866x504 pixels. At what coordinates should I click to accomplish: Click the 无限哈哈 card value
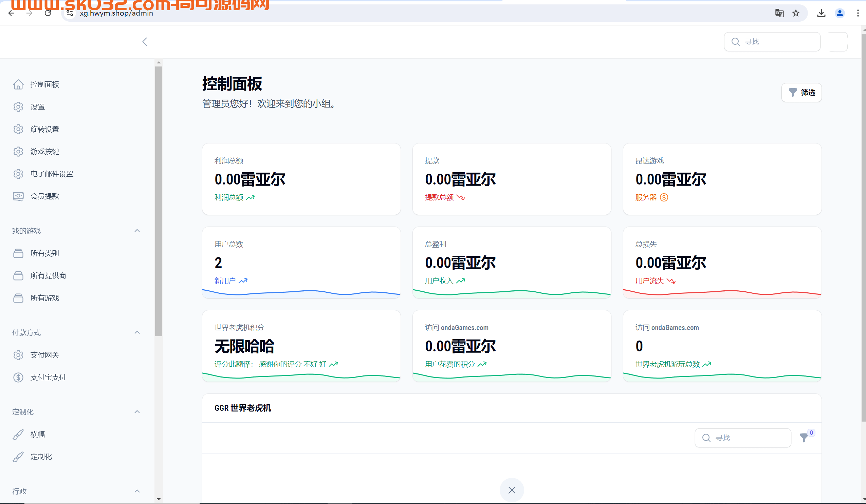tap(244, 346)
